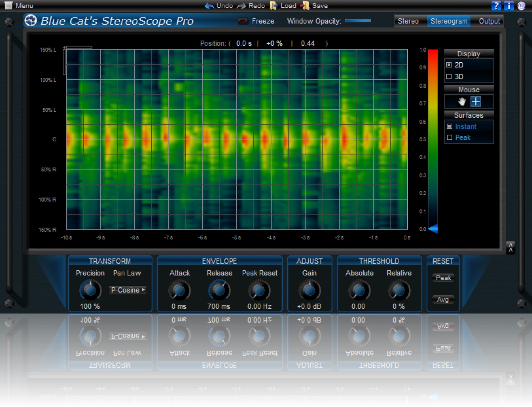
Task: Enable the Peak surface checkbox
Action: click(x=450, y=137)
